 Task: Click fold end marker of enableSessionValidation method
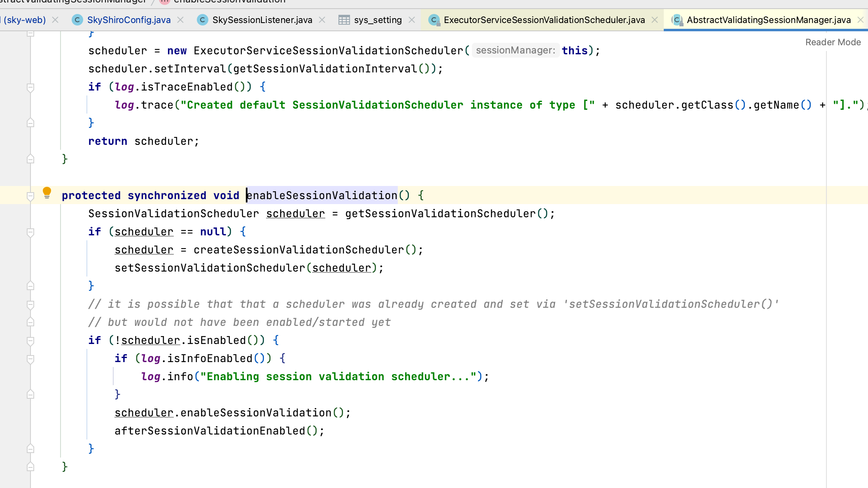point(30,467)
